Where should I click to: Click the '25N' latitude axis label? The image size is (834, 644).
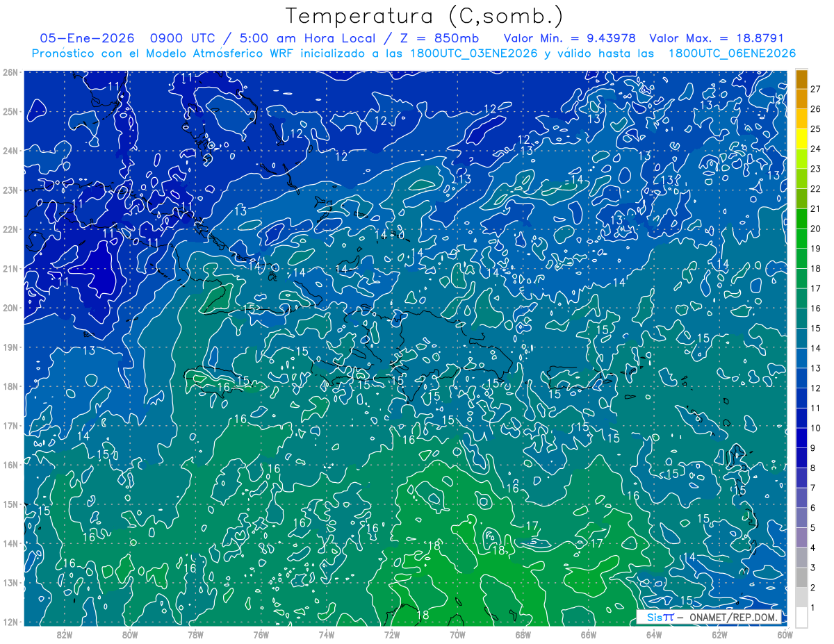[10, 111]
